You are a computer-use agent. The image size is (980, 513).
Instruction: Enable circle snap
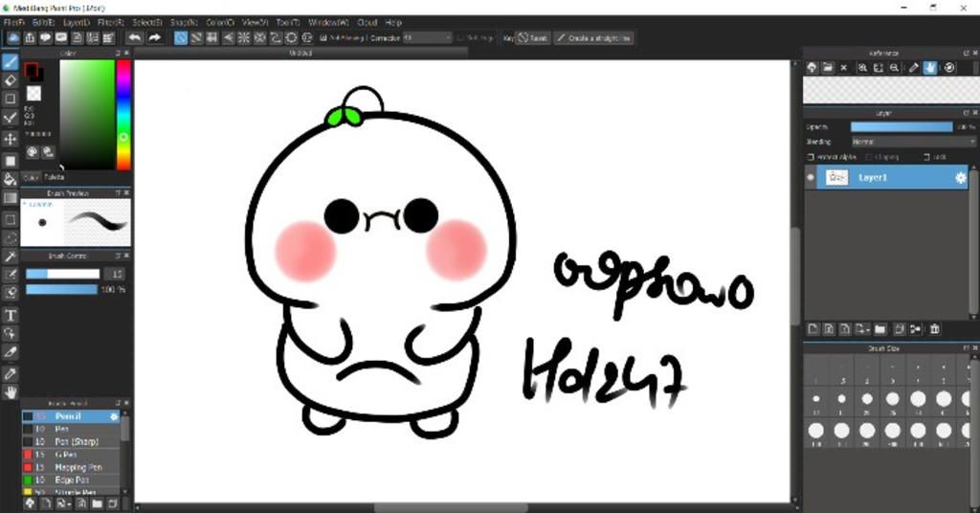[291, 38]
